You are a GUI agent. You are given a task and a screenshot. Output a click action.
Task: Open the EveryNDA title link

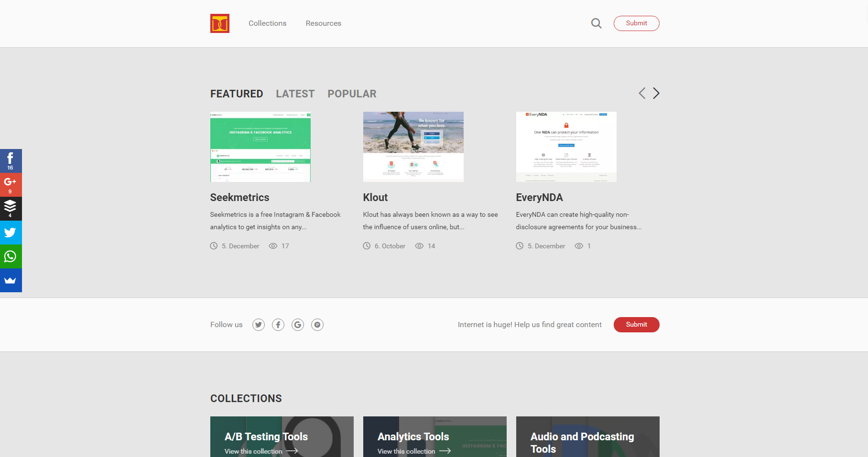(x=539, y=197)
